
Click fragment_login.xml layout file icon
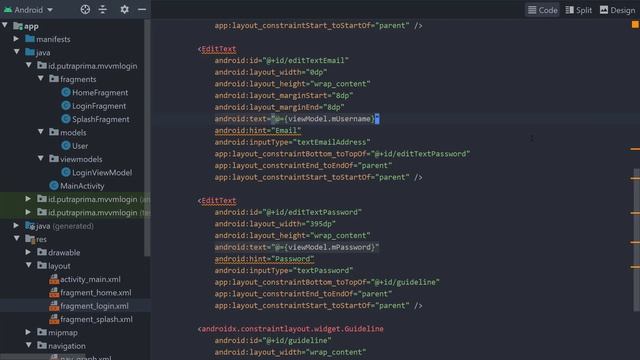[54, 306]
